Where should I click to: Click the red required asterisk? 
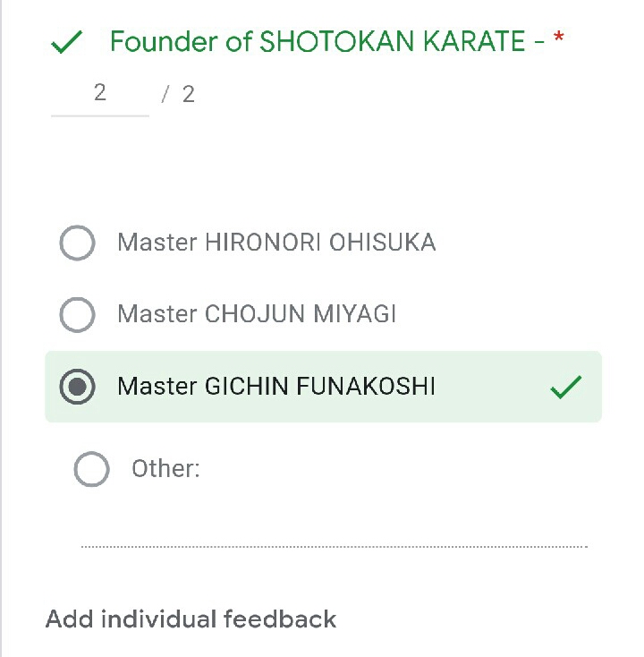559,40
